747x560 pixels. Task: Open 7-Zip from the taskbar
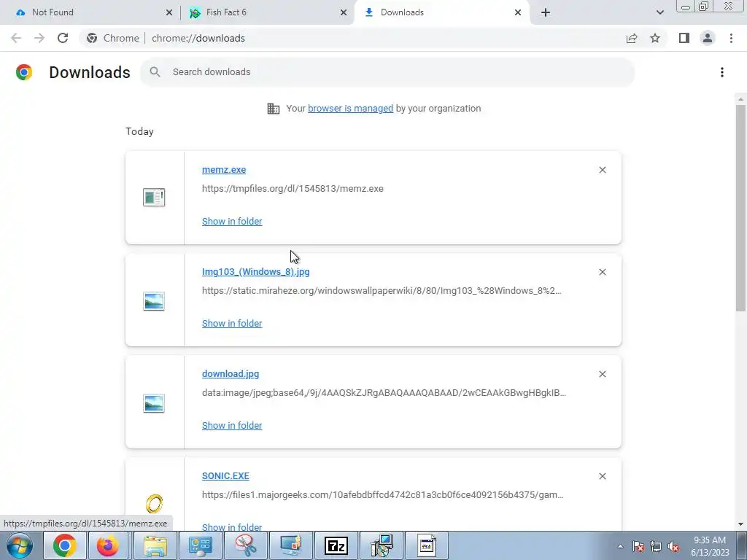pyautogui.click(x=336, y=545)
